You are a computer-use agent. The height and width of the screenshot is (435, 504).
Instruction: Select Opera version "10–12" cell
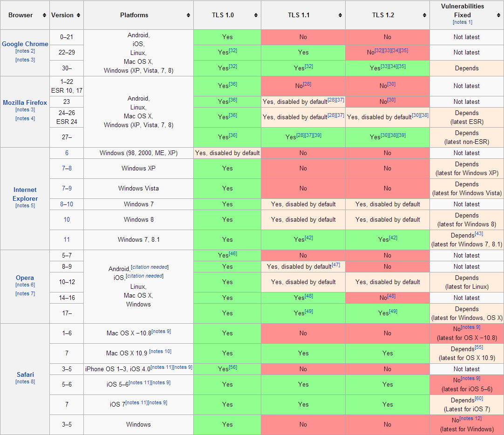click(x=67, y=282)
